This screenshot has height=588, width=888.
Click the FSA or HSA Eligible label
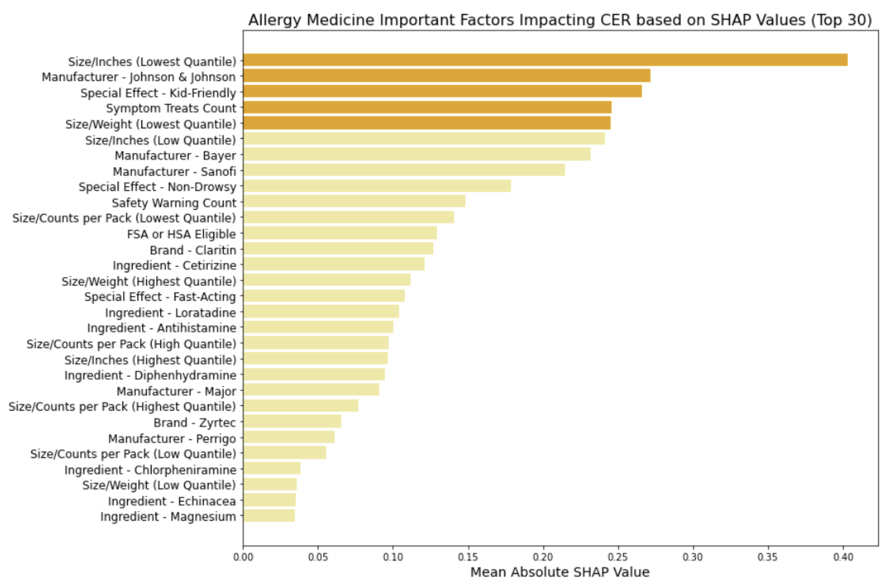(181, 234)
